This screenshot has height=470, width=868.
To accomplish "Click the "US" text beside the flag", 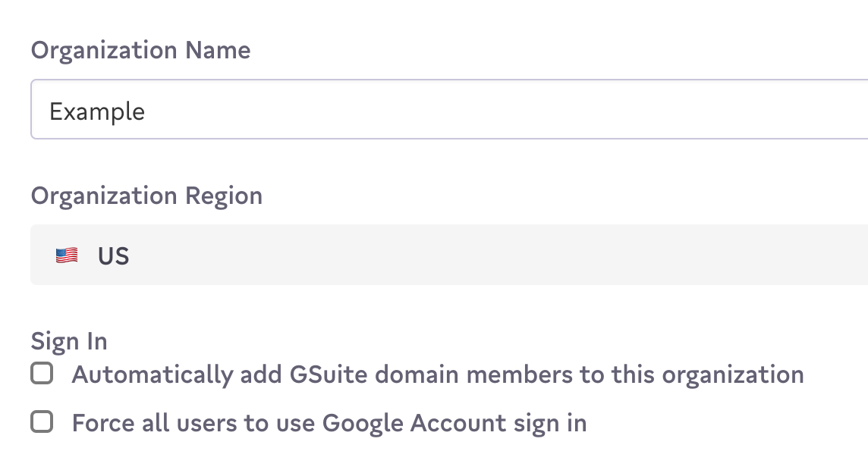I will click(x=114, y=256).
